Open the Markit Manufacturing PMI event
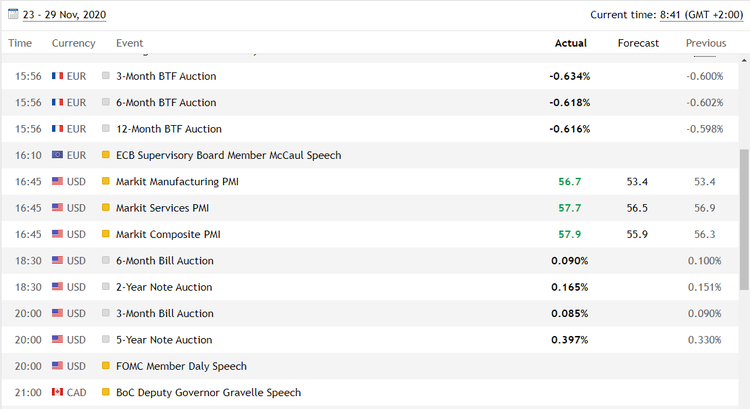750x409 pixels. coord(177,182)
